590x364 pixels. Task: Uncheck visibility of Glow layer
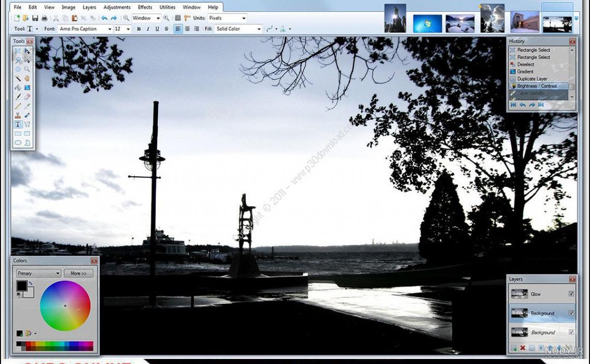point(571,294)
